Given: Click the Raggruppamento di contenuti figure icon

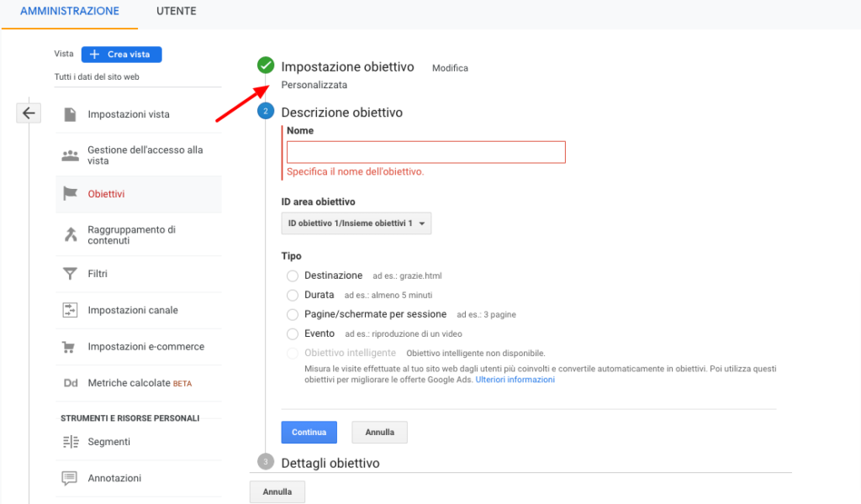Looking at the screenshot, I should [x=71, y=234].
